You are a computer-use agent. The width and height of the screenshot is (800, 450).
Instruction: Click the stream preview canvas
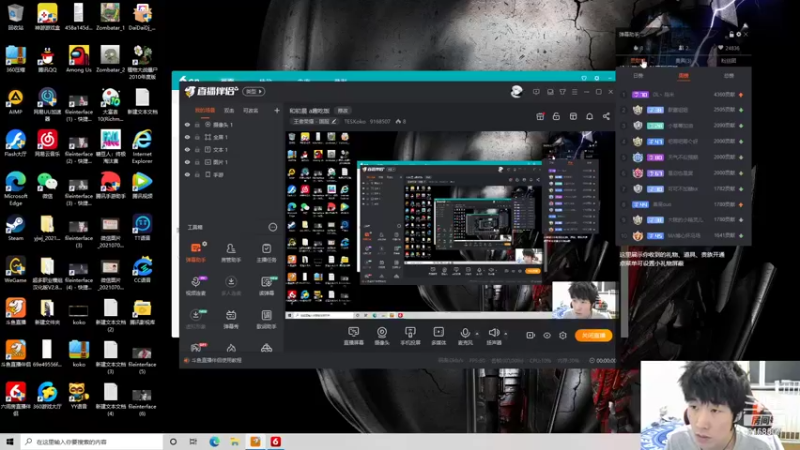point(451,225)
